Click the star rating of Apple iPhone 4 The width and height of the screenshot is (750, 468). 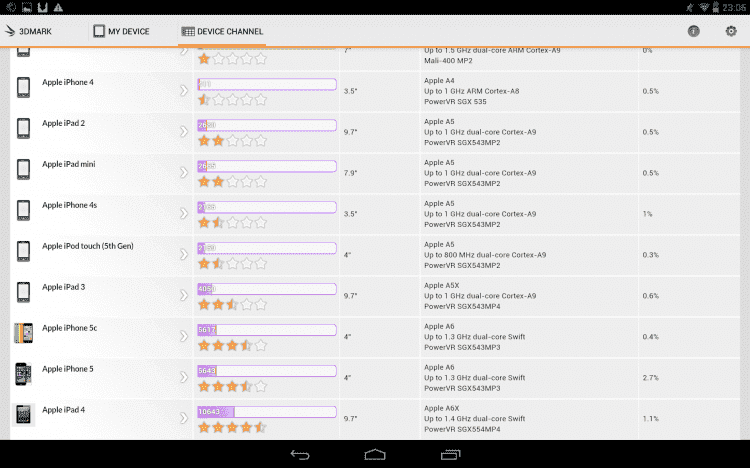coord(232,100)
